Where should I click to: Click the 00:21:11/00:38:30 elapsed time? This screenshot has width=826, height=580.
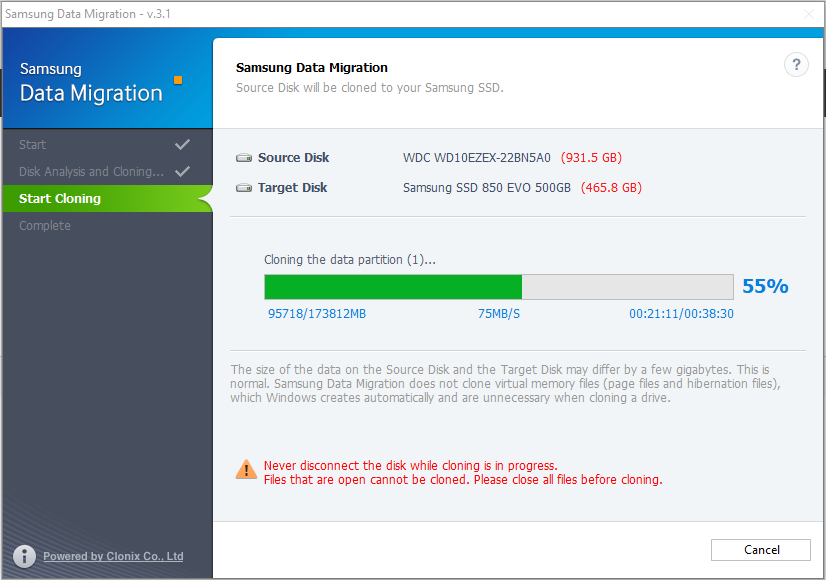point(681,314)
